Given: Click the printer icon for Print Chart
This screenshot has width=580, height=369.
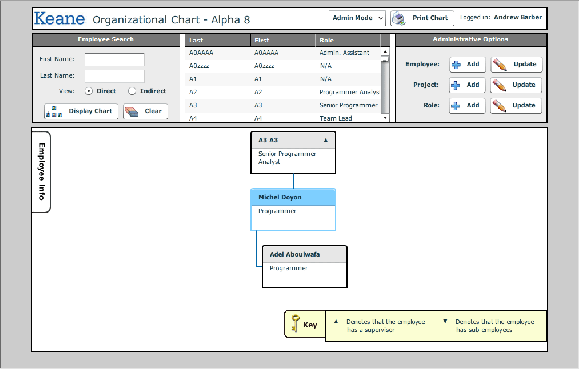Looking at the screenshot, I should (399, 18).
